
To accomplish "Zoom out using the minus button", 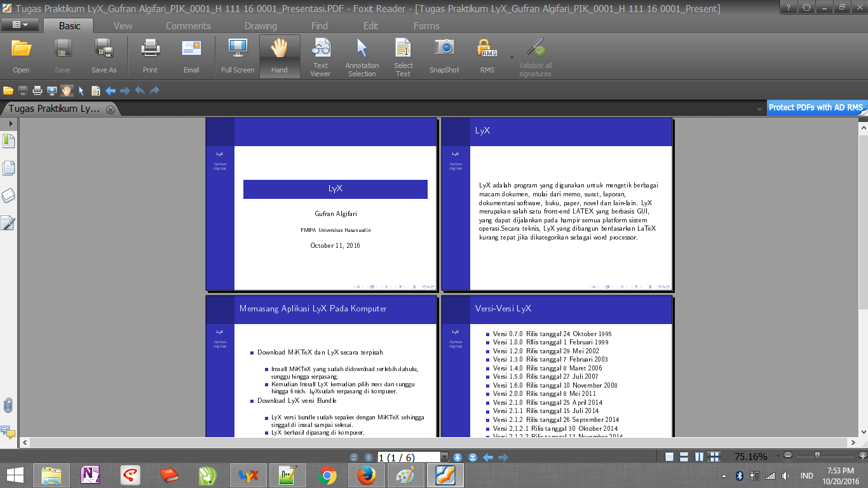I will click(x=788, y=456).
